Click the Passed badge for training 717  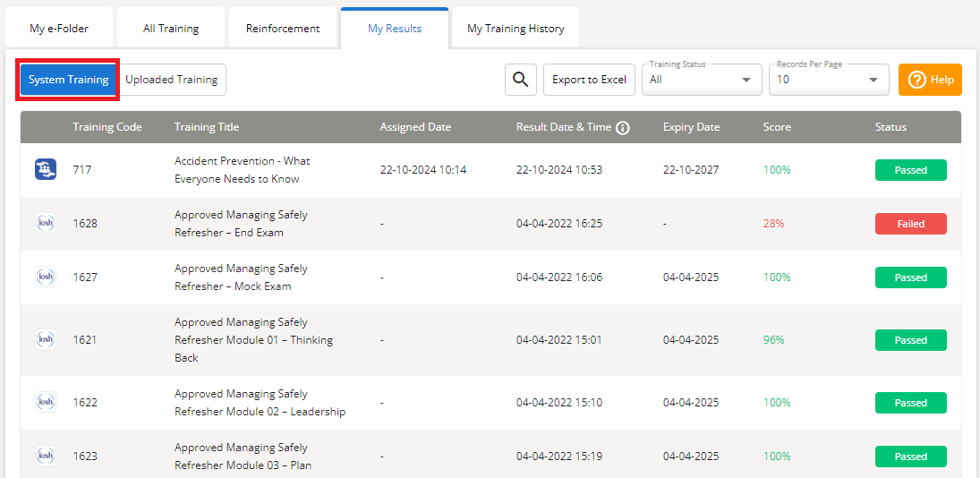click(910, 170)
